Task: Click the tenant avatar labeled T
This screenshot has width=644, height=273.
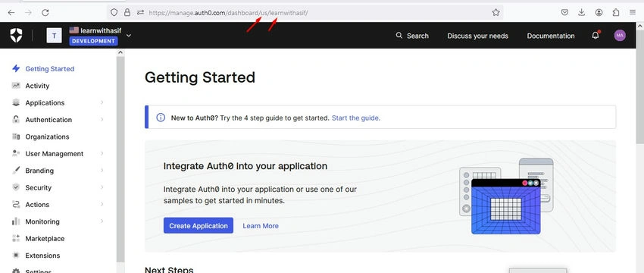Action: 55,36
